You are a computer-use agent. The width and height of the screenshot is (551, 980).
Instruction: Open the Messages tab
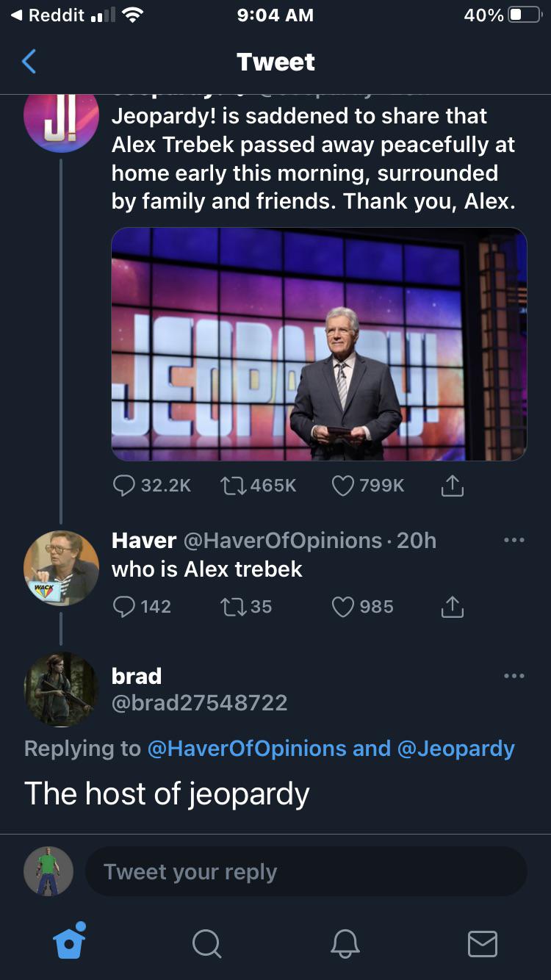tap(482, 943)
